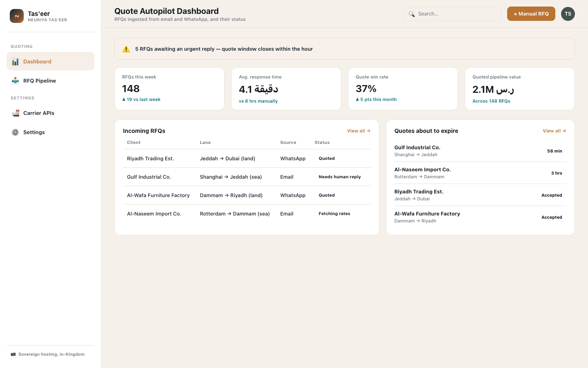588x368 pixels.
Task: Click Al-Naseem Import Co. in Incoming RFQs
Action: click(x=154, y=214)
